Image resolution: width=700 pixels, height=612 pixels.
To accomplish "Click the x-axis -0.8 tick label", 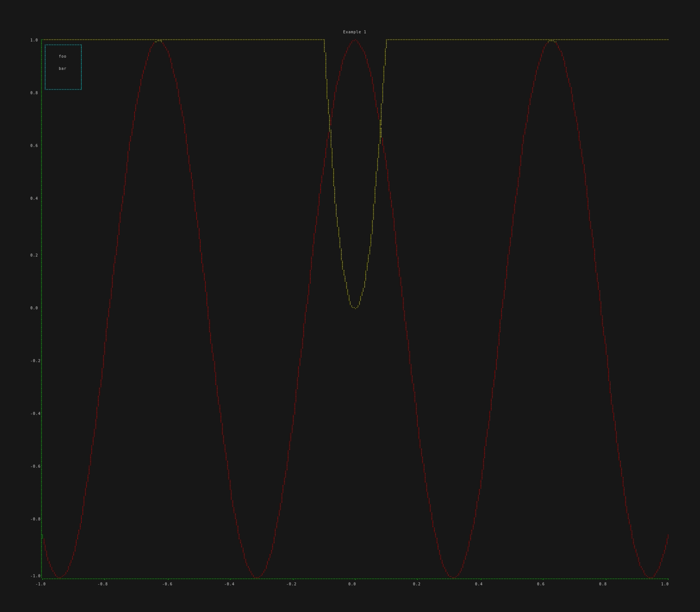I will [x=102, y=584].
